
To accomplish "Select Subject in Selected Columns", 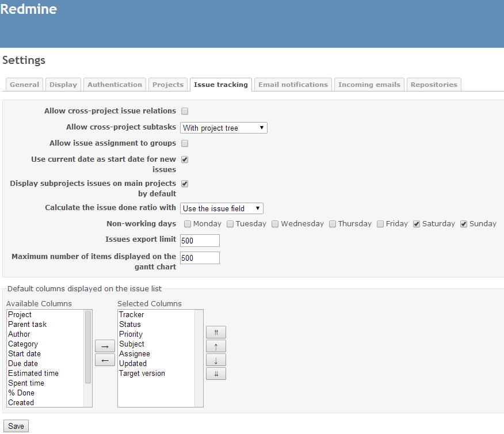I will (x=156, y=344).
